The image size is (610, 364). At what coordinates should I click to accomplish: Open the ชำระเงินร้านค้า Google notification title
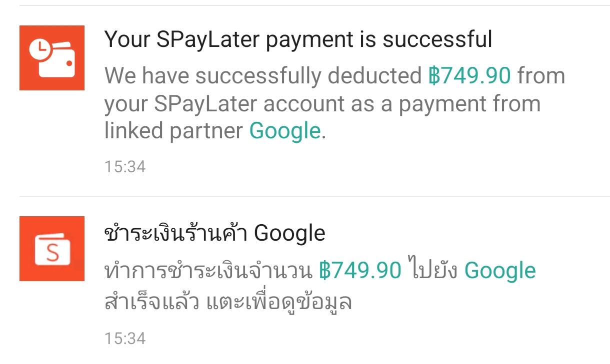tap(215, 233)
